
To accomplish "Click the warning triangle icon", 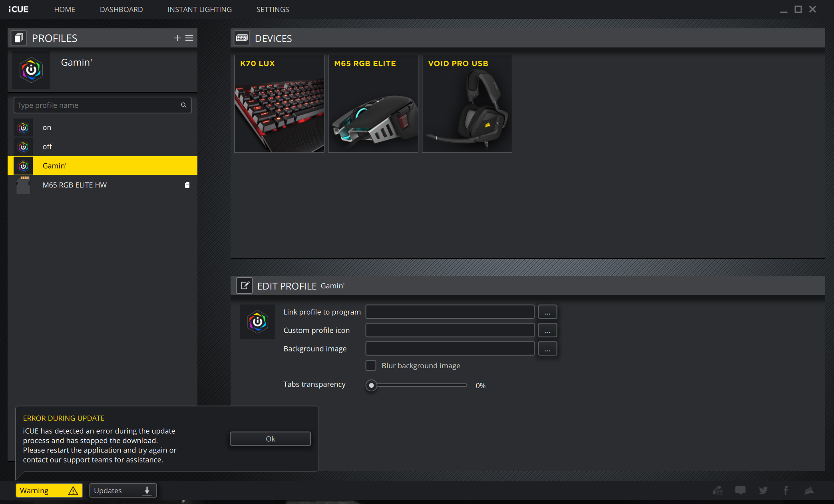I will coord(73,490).
